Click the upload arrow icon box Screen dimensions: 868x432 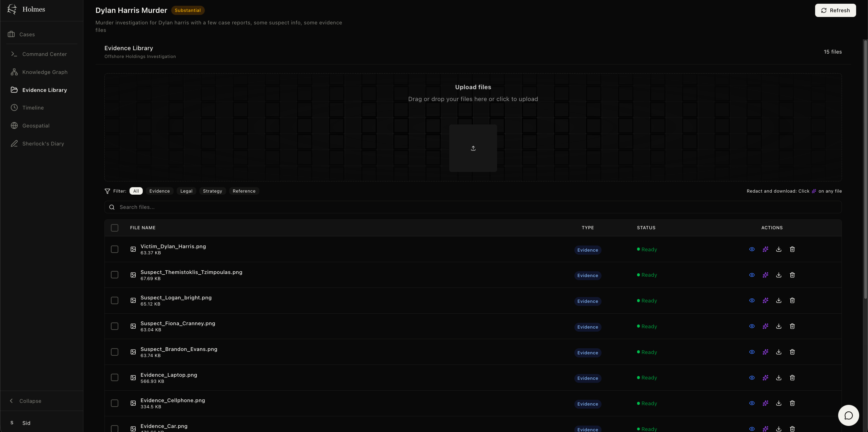pos(473,148)
